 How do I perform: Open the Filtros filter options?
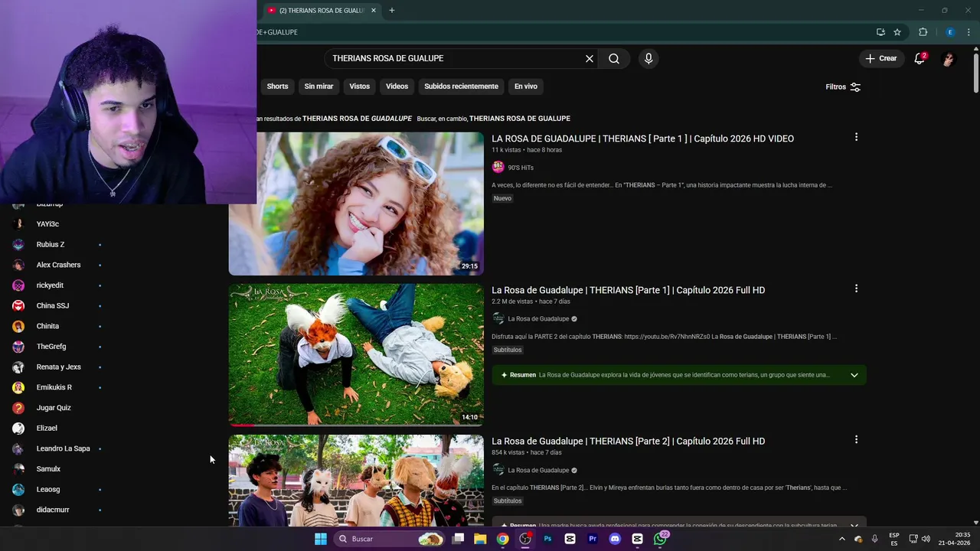(843, 86)
